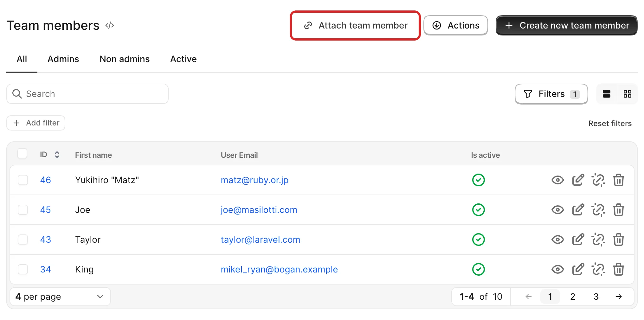The height and width of the screenshot is (320, 644).
Task: Switch to table row view
Action: coord(607,94)
